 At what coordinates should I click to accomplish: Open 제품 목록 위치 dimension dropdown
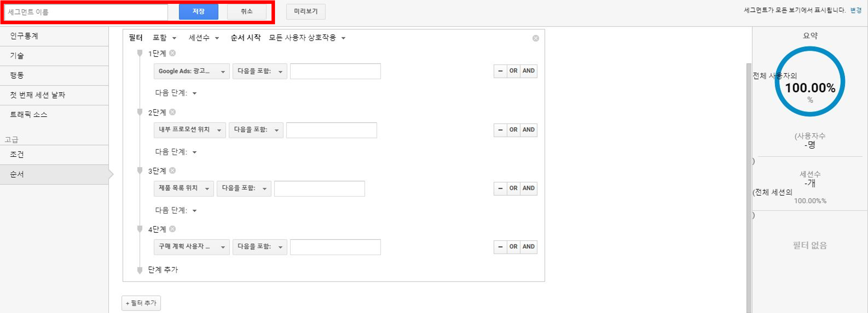pos(184,189)
